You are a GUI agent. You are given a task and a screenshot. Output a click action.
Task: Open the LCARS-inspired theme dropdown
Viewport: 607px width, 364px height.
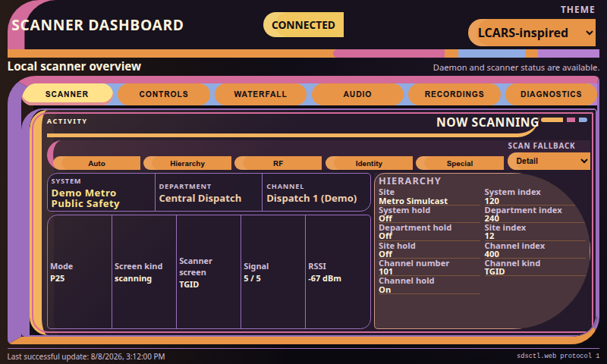tap(533, 33)
